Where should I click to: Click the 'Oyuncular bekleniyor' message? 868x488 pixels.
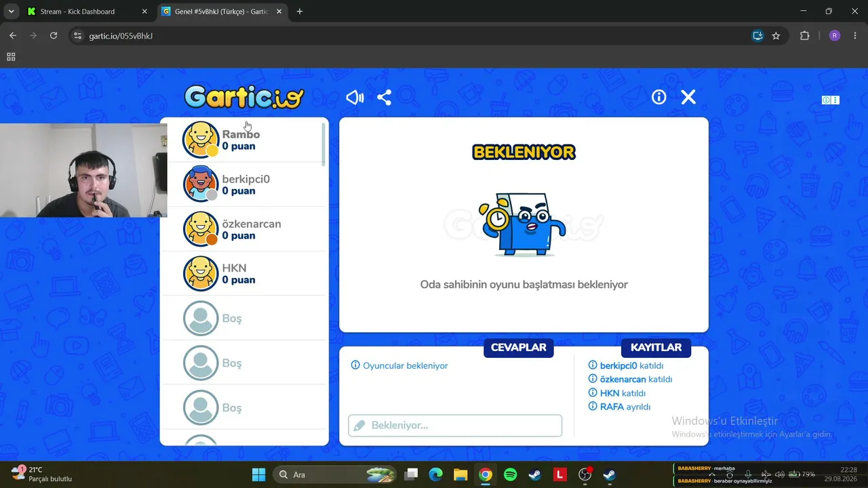(x=399, y=366)
